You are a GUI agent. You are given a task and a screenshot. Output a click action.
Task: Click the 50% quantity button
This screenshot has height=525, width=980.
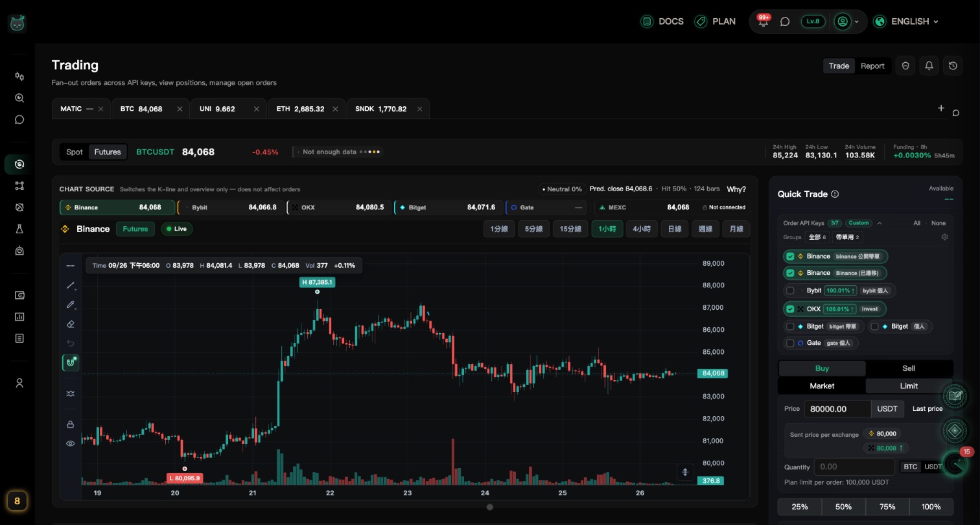843,507
